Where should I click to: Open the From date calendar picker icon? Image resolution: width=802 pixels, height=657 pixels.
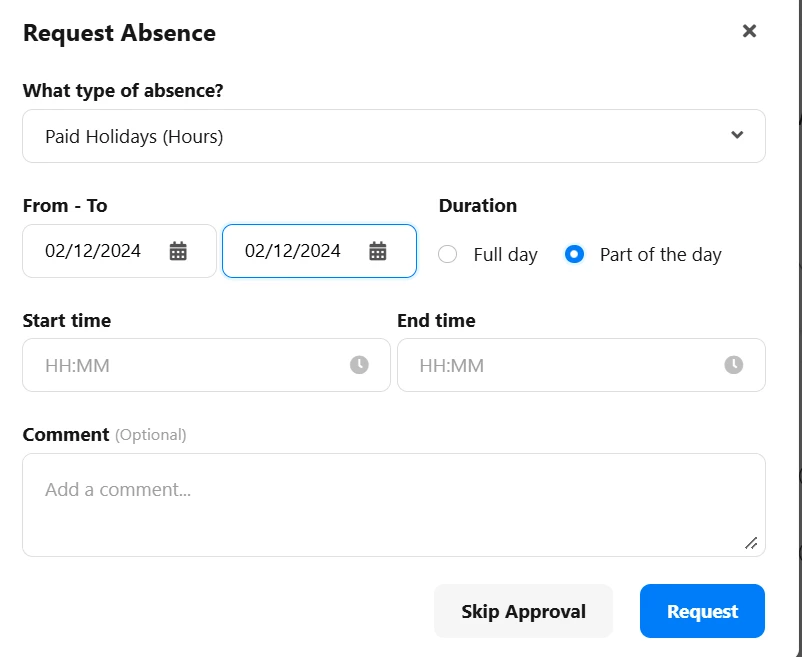pyautogui.click(x=178, y=251)
